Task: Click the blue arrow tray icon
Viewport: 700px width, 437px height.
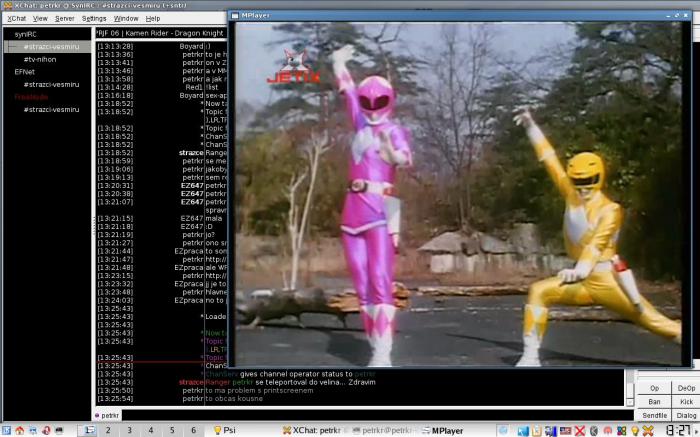Action: pos(522,431)
